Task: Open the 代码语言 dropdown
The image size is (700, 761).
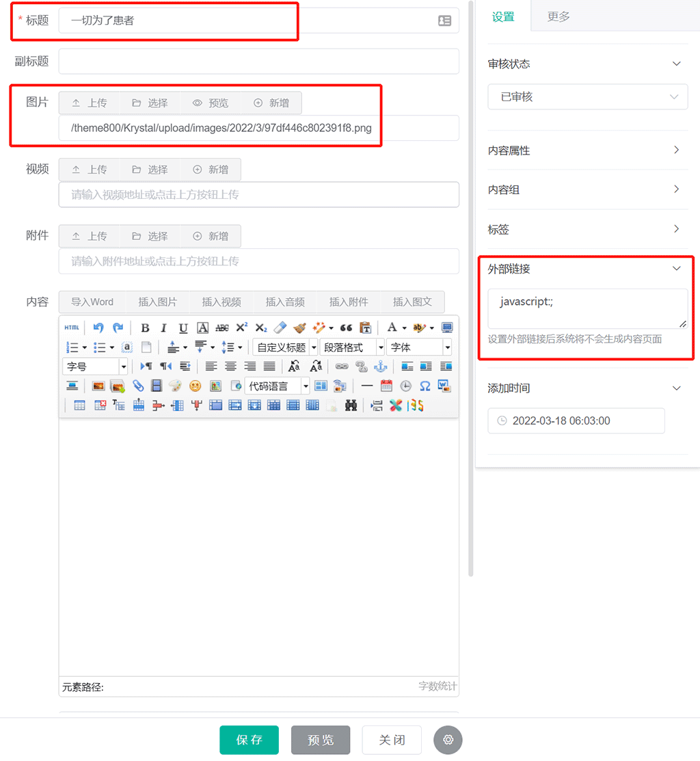Action: point(277,386)
